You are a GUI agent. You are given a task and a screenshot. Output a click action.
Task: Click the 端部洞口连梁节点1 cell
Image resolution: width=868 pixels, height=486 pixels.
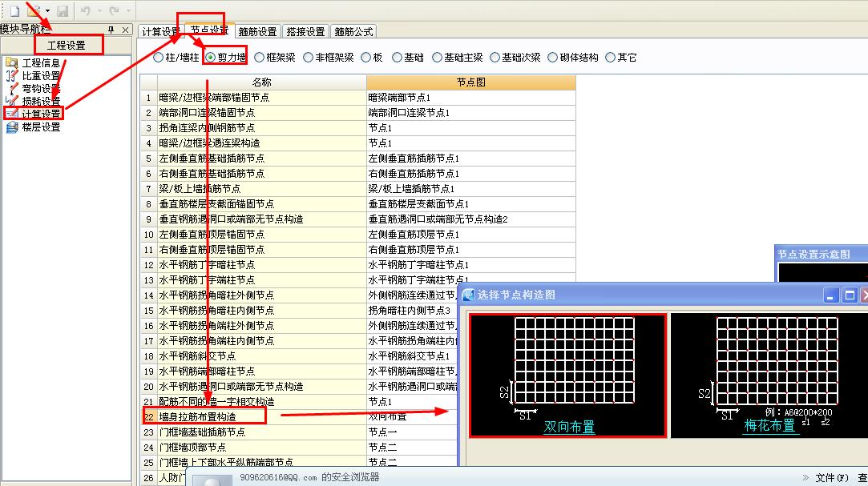[471, 113]
